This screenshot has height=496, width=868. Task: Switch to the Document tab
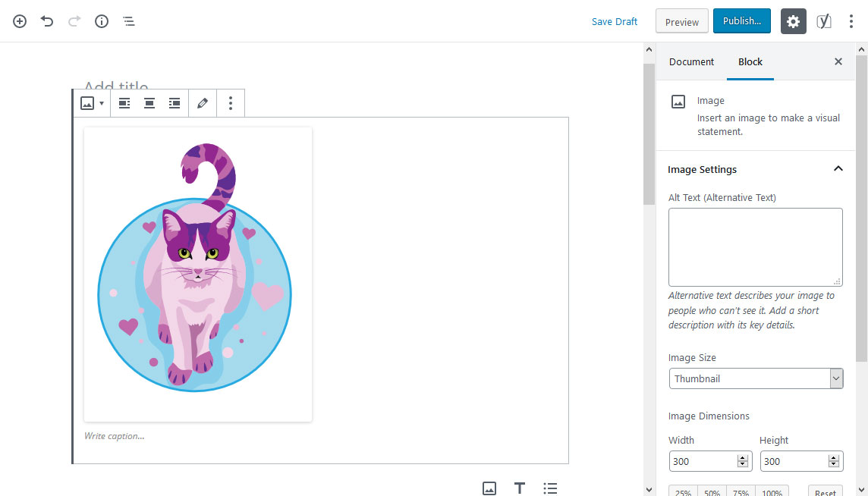[691, 61]
